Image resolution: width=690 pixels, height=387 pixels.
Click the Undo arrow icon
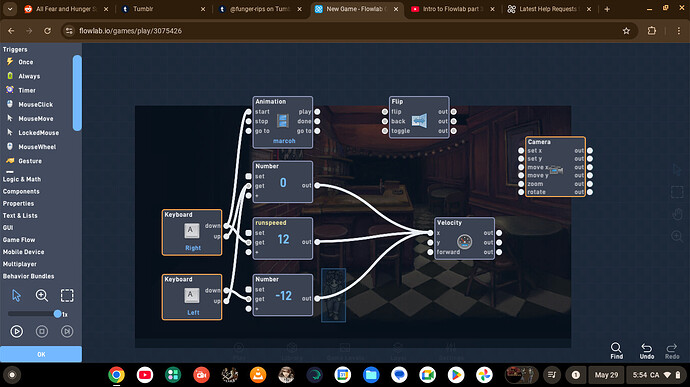tap(646, 350)
